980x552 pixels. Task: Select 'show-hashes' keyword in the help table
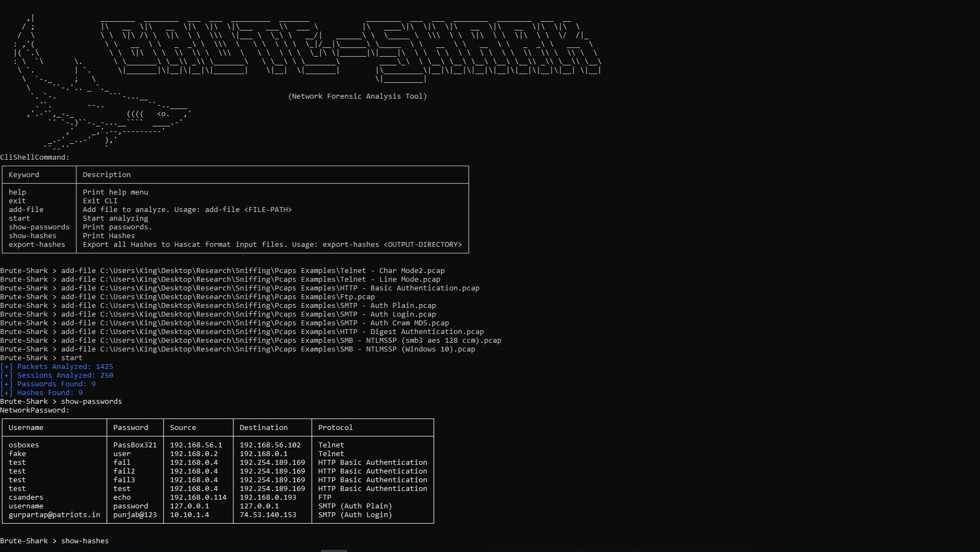click(33, 236)
